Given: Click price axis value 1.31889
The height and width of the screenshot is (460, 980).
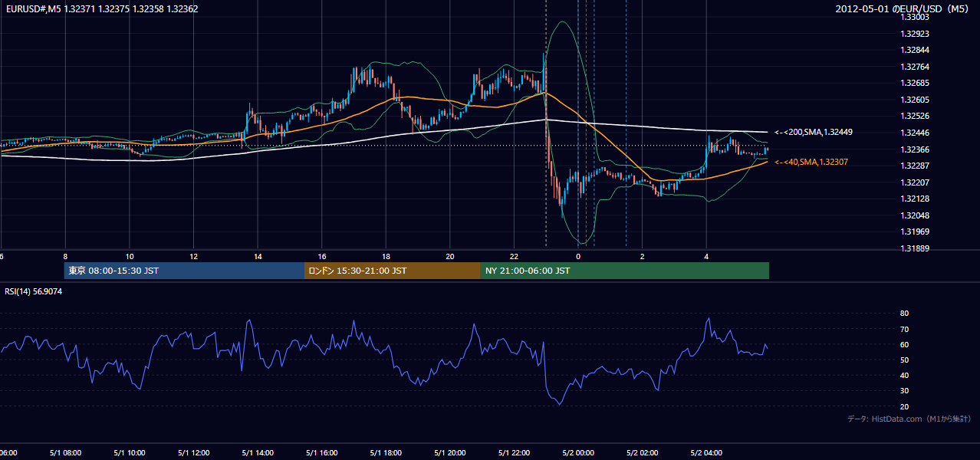Looking at the screenshot, I should pos(915,248).
